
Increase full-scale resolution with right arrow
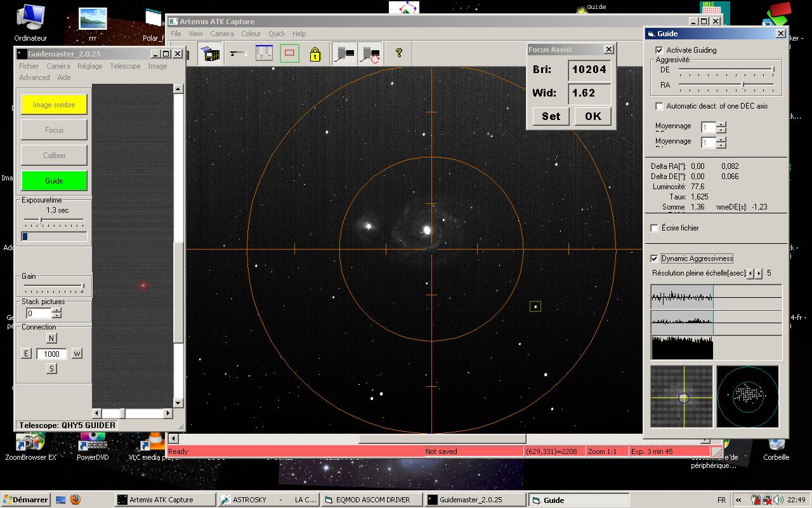coord(759,274)
